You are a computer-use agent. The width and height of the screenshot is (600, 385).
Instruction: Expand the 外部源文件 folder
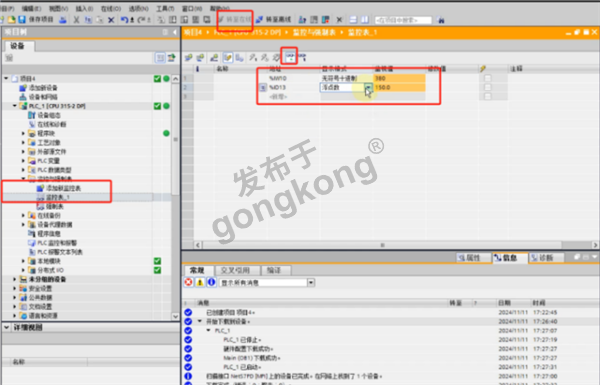(x=23, y=152)
